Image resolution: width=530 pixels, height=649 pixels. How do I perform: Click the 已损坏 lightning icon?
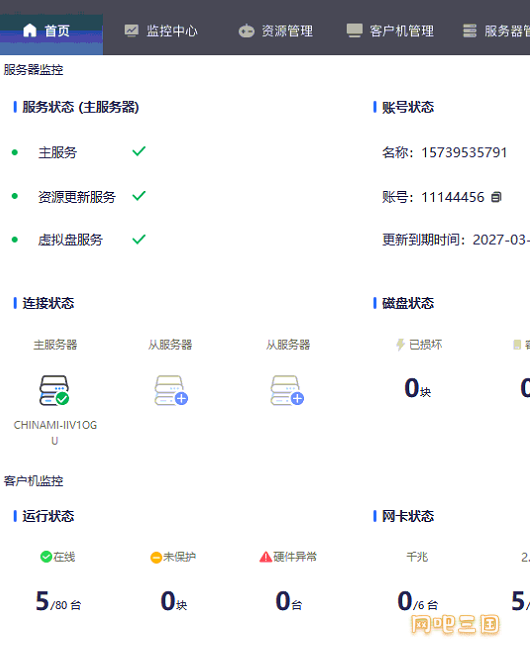[400, 344]
